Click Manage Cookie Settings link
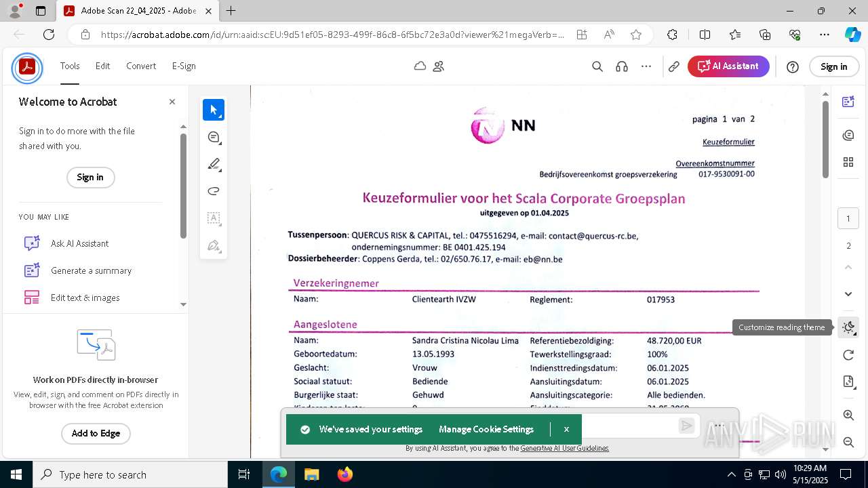The width and height of the screenshot is (868, 488). click(486, 429)
